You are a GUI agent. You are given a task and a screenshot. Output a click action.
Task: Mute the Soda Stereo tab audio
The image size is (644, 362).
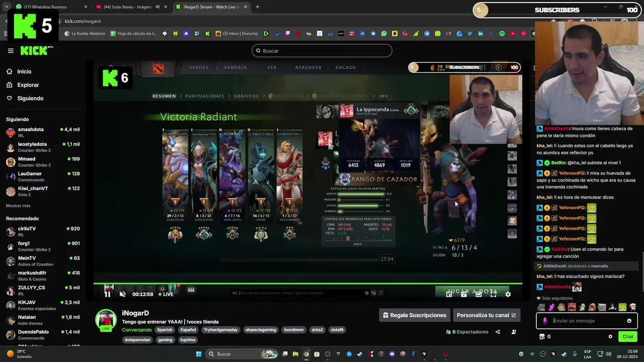point(157,7)
